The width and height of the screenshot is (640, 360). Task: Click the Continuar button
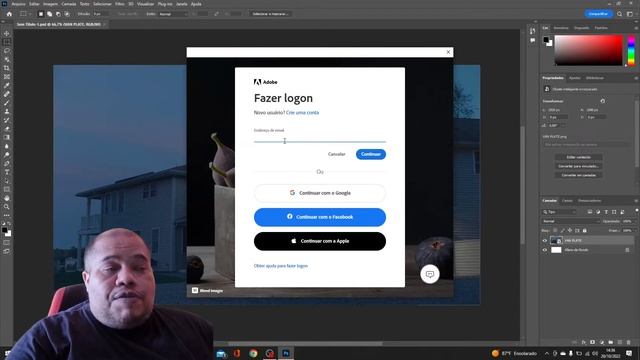click(x=371, y=154)
